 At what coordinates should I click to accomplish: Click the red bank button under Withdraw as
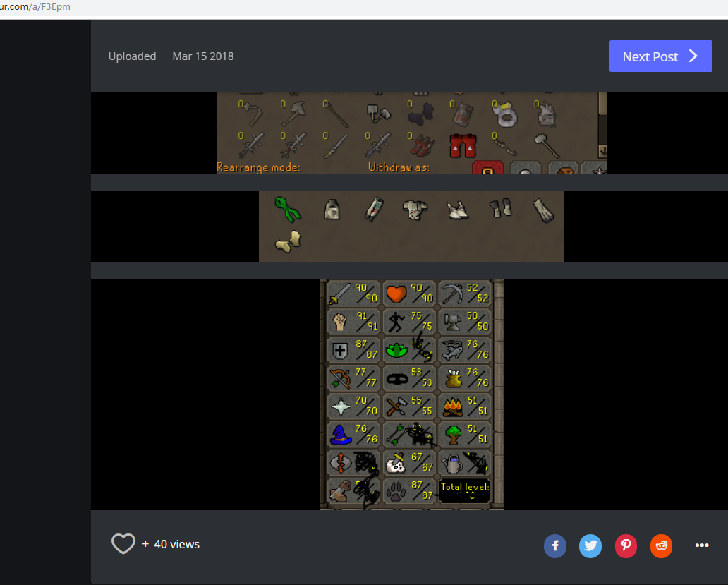click(x=487, y=168)
